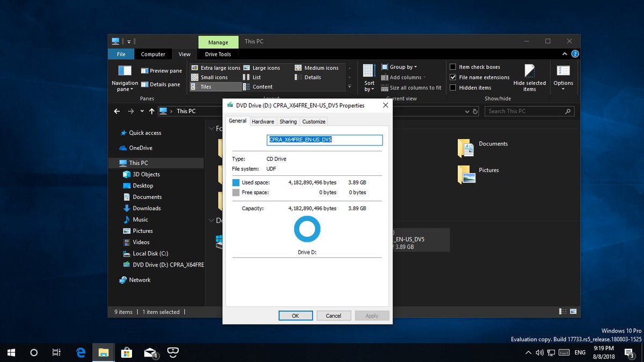Open the Group by dropdown
Image resolution: width=644 pixels, height=362 pixels.
click(x=399, y=67)
